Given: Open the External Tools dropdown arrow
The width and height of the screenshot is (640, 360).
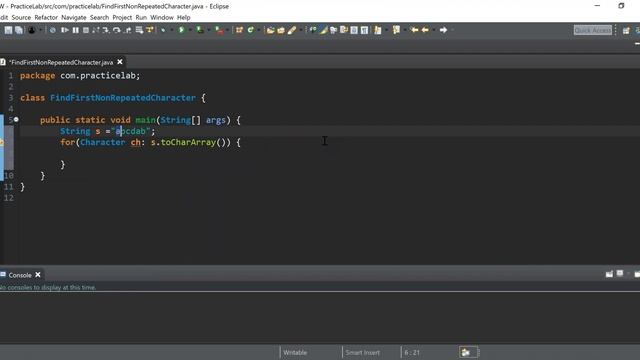Looking at the screenshot, I should tap(227, 30).
